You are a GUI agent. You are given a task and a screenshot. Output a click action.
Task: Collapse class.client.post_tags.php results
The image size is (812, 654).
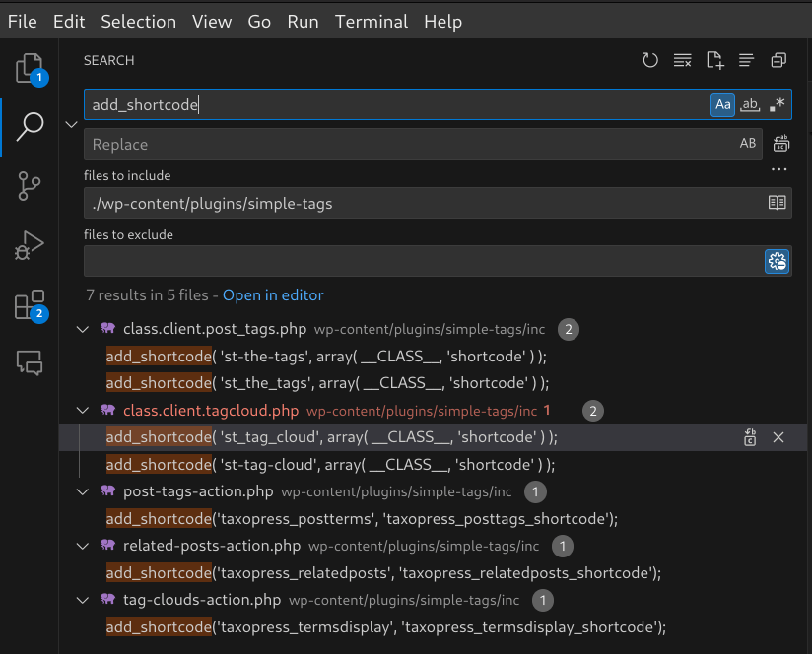coord(83,329)
